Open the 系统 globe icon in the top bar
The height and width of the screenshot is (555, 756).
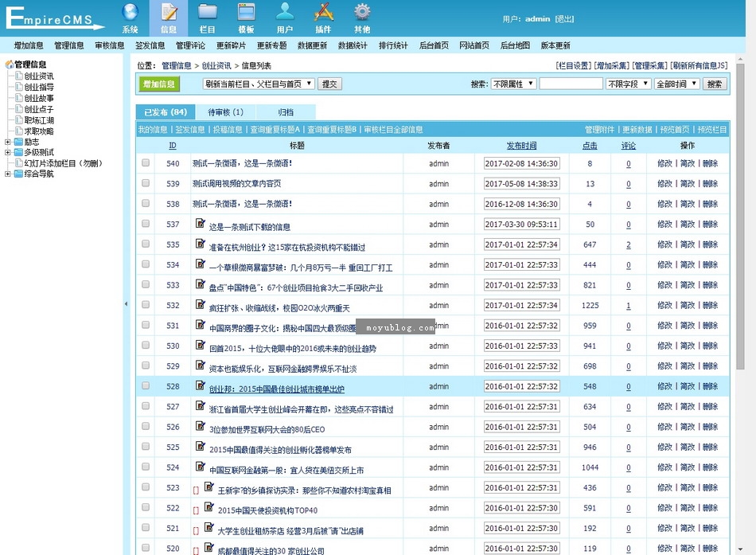pos(131,12)
